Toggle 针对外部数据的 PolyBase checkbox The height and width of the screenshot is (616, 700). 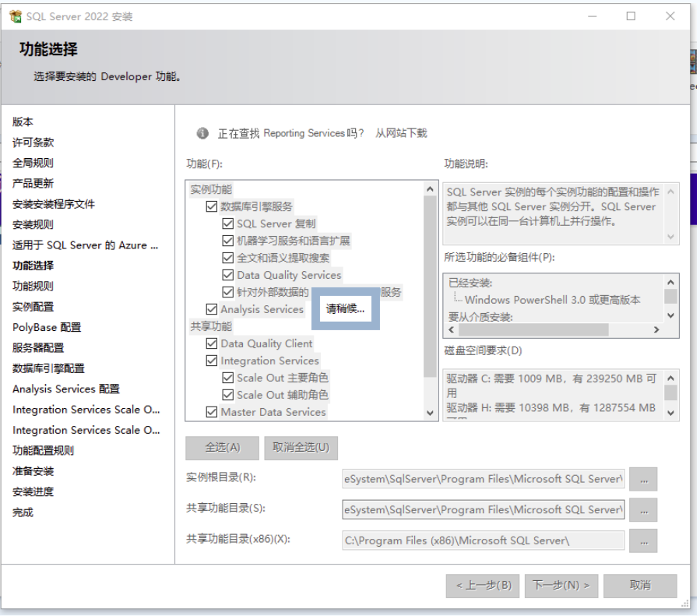tap(227, 292)
